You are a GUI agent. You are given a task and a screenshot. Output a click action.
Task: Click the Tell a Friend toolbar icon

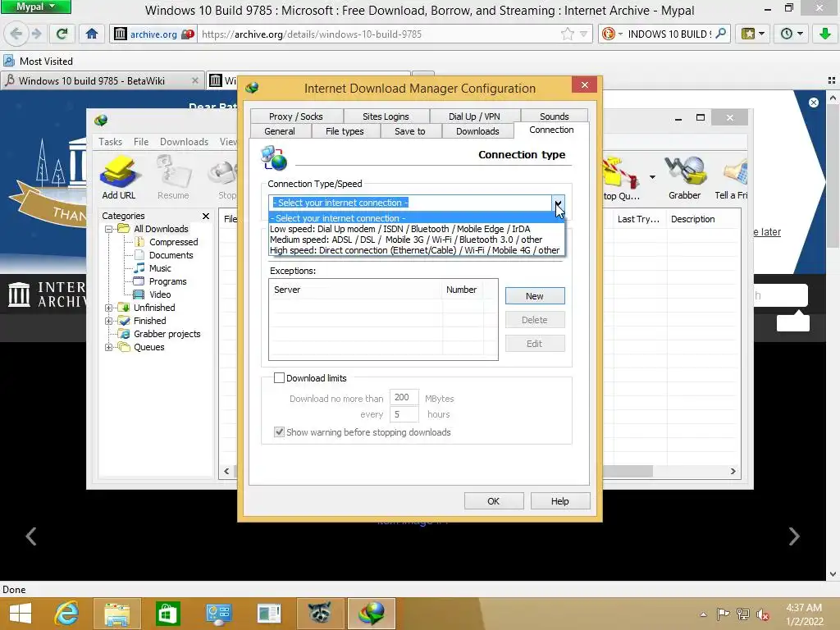[x=732, y=177]
